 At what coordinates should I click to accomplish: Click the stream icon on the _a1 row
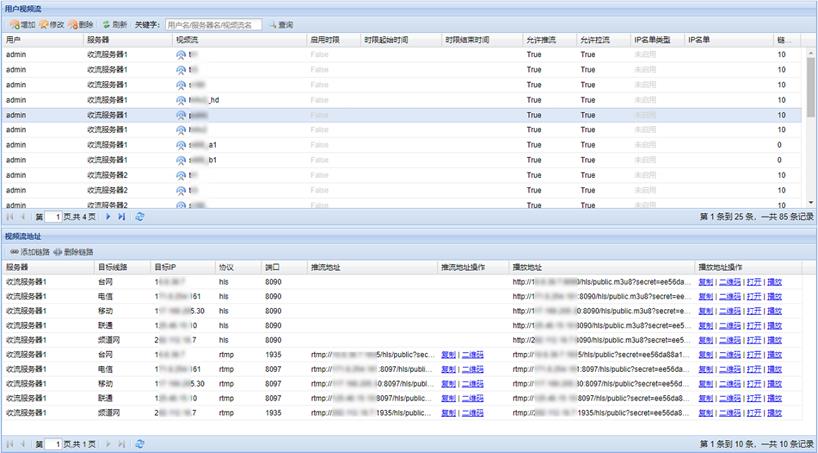181,145
